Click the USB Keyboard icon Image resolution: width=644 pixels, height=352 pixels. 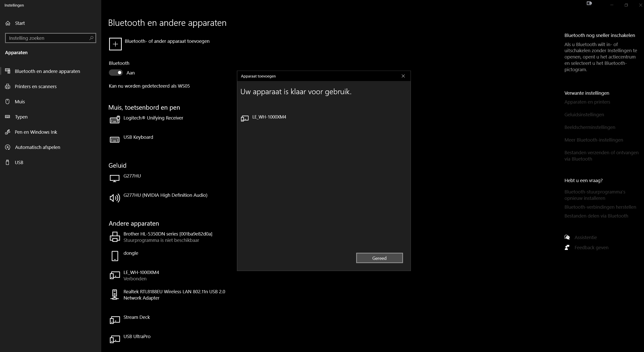click(x=115, y=140)
